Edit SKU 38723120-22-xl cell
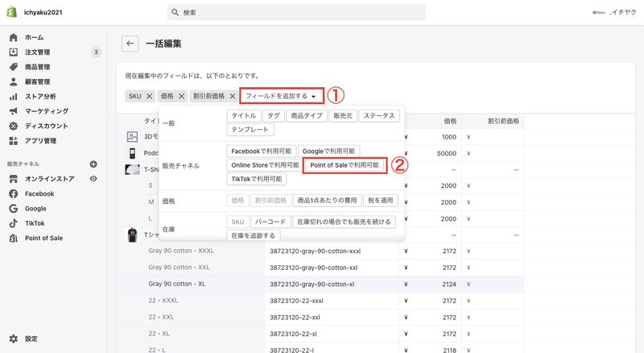This screenshot has width=644, height=353. click(332, 334)
